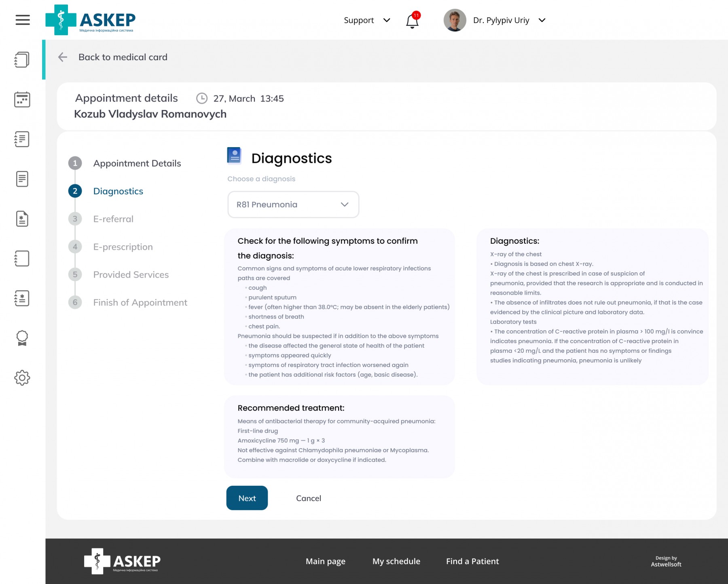Screen dimensions: 728x584
Task: Click the prescription file icon in sidebar
Action: (x=22, y=219)
